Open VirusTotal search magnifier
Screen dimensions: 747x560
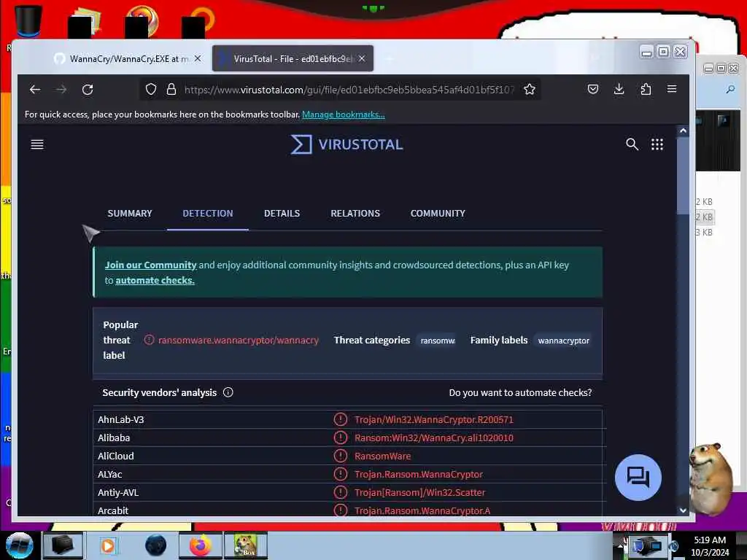pos(632,144)
